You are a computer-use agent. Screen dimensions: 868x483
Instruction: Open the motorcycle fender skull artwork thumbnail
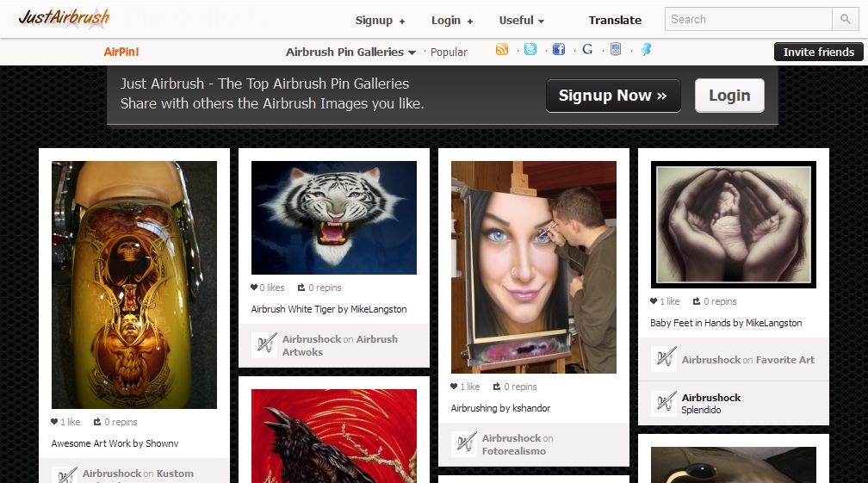pos(134,284)
